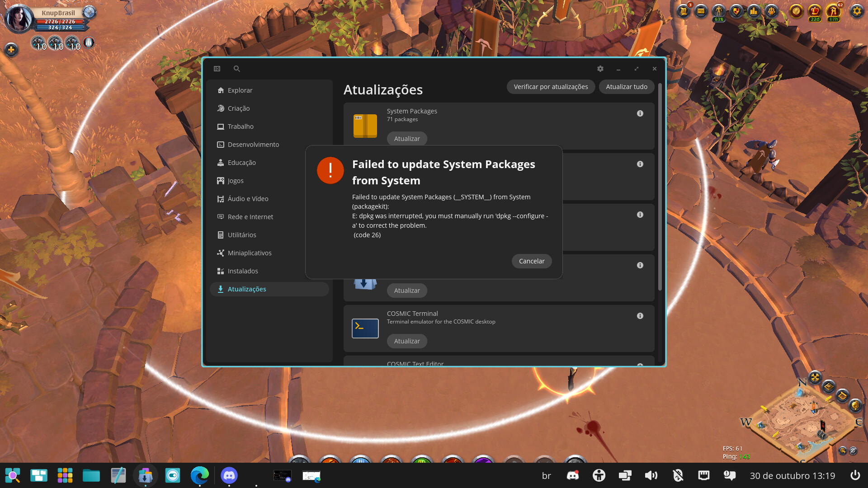This screenshot has height=488, width=868.
Task: Open the workspaces icon in the taskbar
Action: [39, 475]
